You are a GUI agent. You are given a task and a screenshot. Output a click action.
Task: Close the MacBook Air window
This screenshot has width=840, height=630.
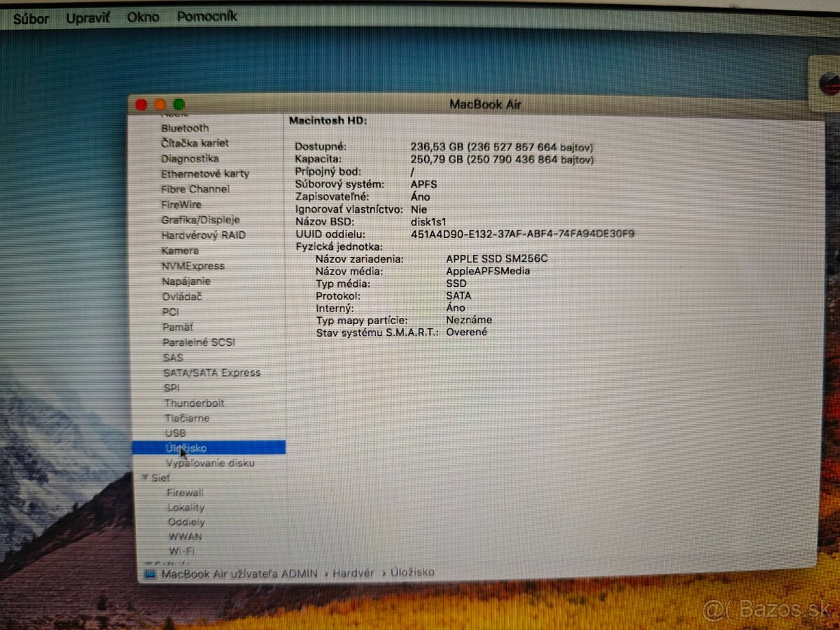pos(141,105)
